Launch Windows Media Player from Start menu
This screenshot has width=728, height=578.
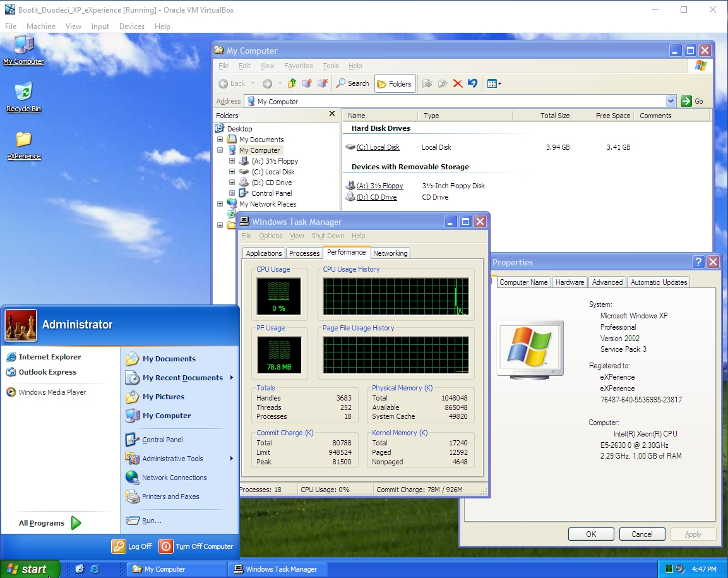tap(47, 392)
